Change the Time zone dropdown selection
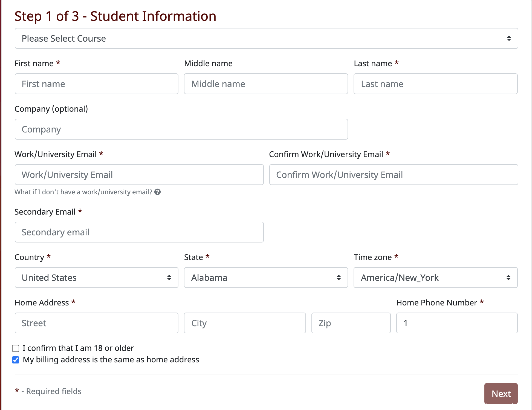Image resolution: width=532 pixels, height=410 pixels. pyautogui.click(x=435, y=278)
